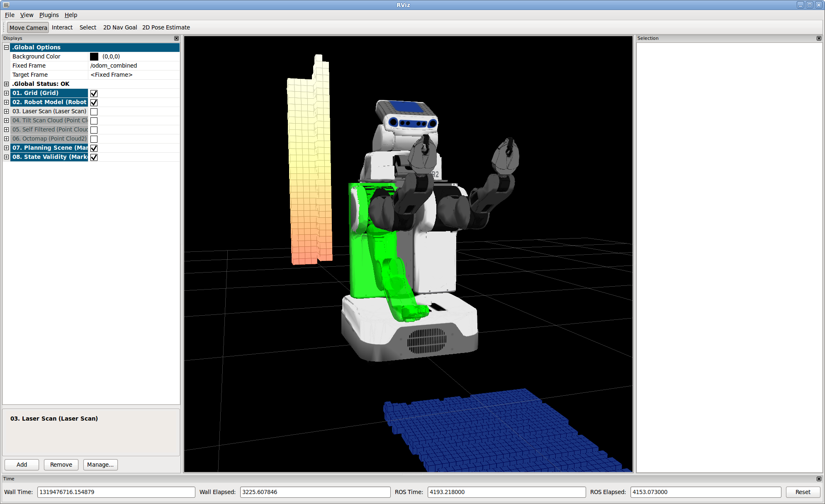Click the Select tool in toolbar
Viewport: 825px width, 504px height.
click(x=88, y=27)
